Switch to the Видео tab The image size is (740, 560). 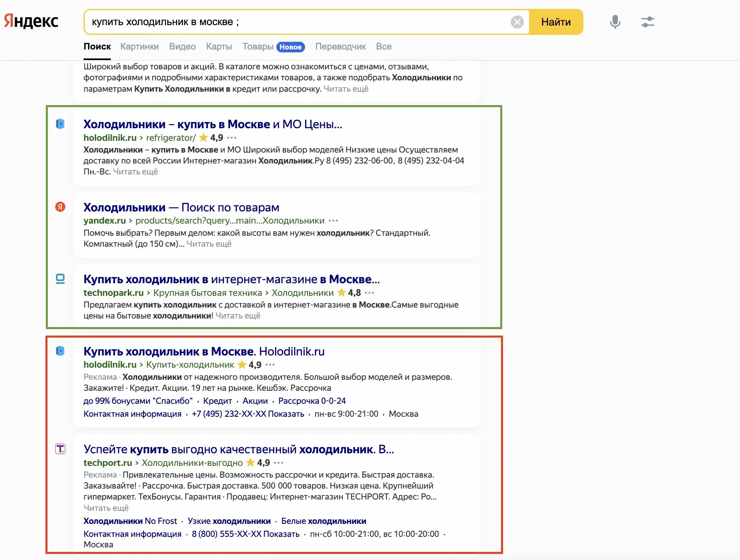coord(182,46)
